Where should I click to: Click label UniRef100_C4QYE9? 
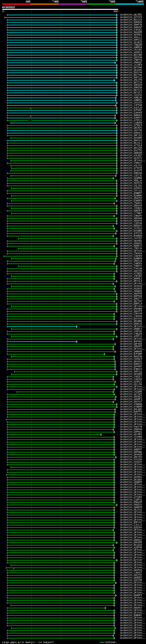click(131, 256)
